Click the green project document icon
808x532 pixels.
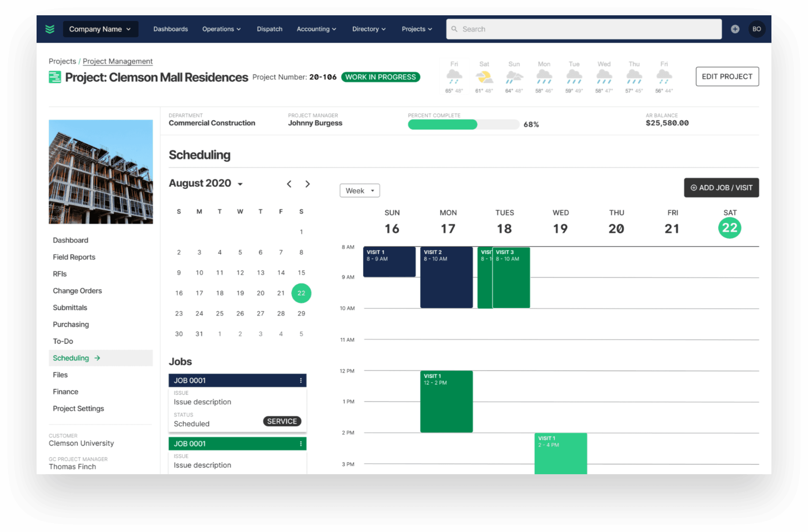point(55,77)
